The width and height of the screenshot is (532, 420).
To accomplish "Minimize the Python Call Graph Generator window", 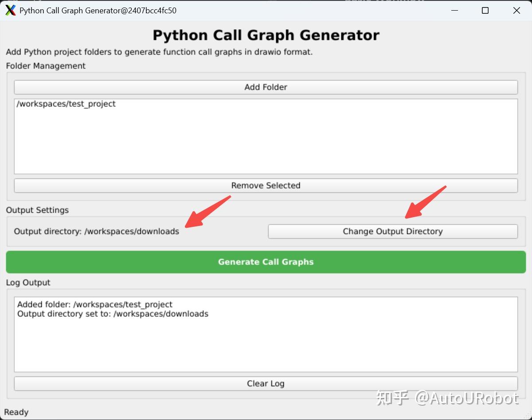I will 454,10.
